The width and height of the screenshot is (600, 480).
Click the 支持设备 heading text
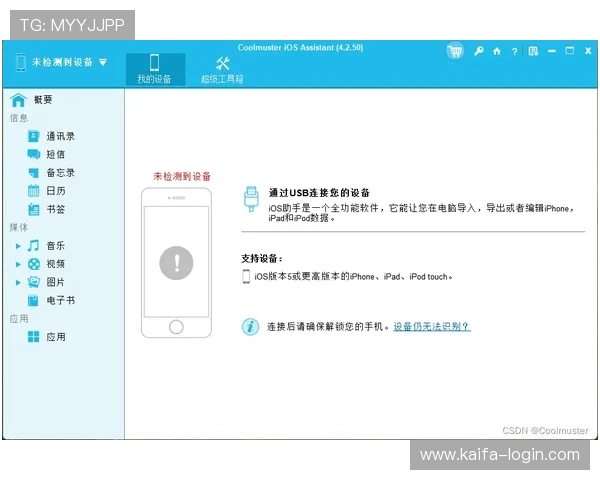(x=262, y=259)
